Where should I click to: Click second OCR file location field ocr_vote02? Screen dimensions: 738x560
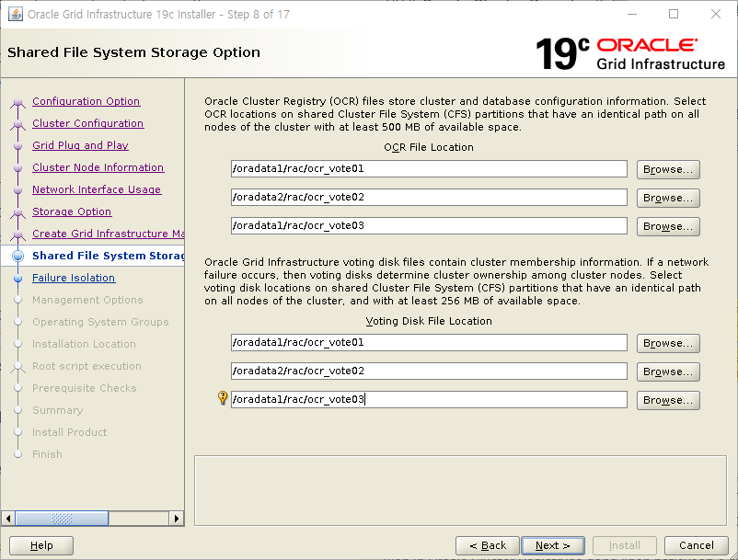[x=429, y=197]
